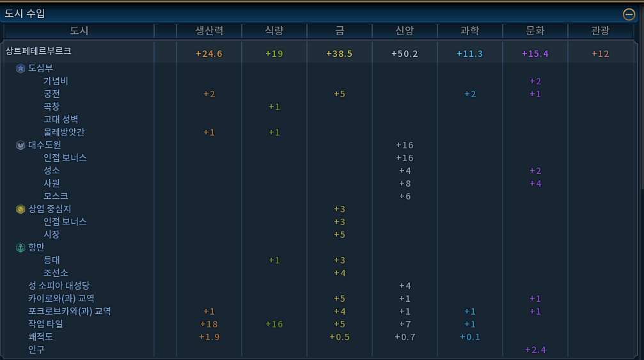Click the 도시 수입 panel title
This screenshot has height=360, width=644.
(x=25, y=13)
